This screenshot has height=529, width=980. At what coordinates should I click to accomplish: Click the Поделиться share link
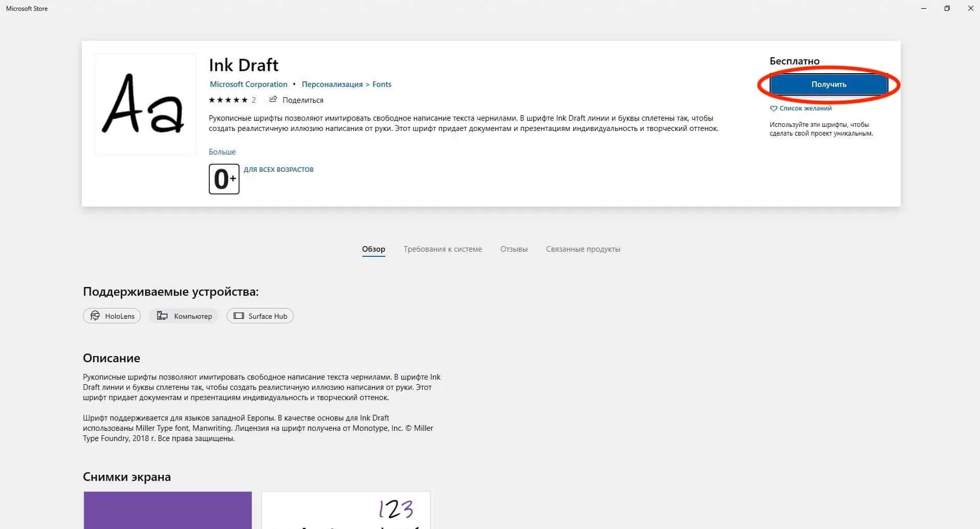point(303,100)
